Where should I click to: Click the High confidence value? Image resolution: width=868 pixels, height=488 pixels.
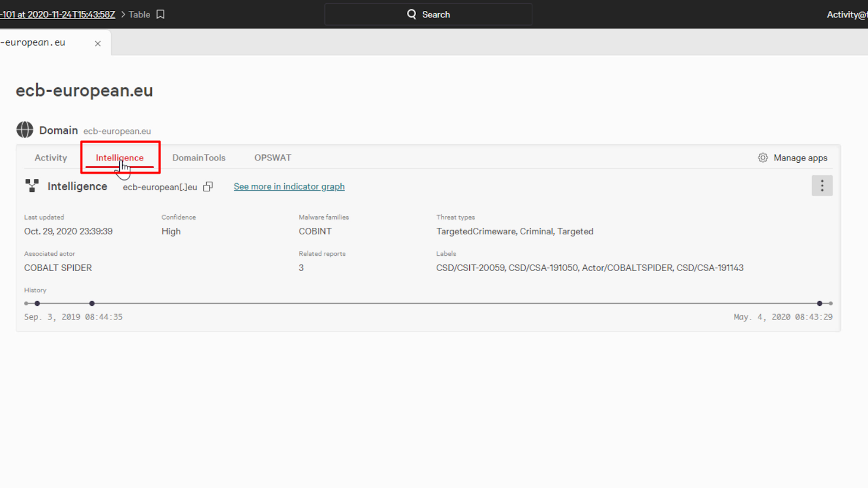click(171, 232)
